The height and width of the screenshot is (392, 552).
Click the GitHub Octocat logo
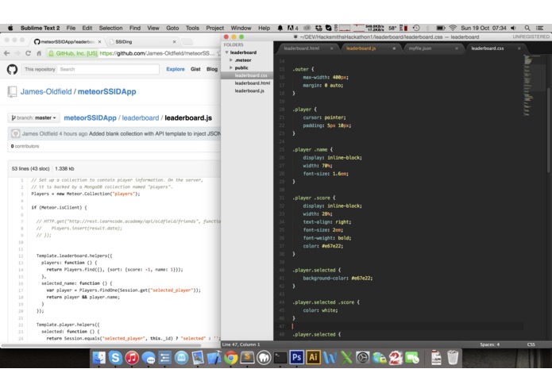pos(13,69)
